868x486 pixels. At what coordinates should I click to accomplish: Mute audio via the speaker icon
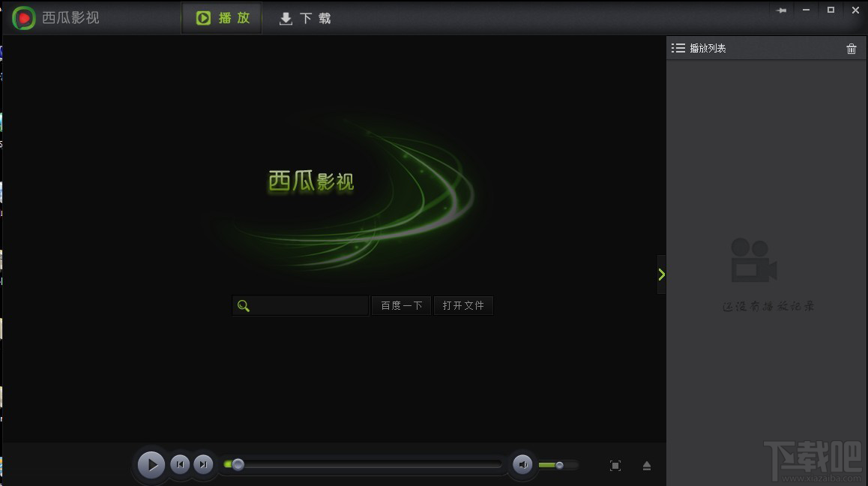click(x=522, y=465)
